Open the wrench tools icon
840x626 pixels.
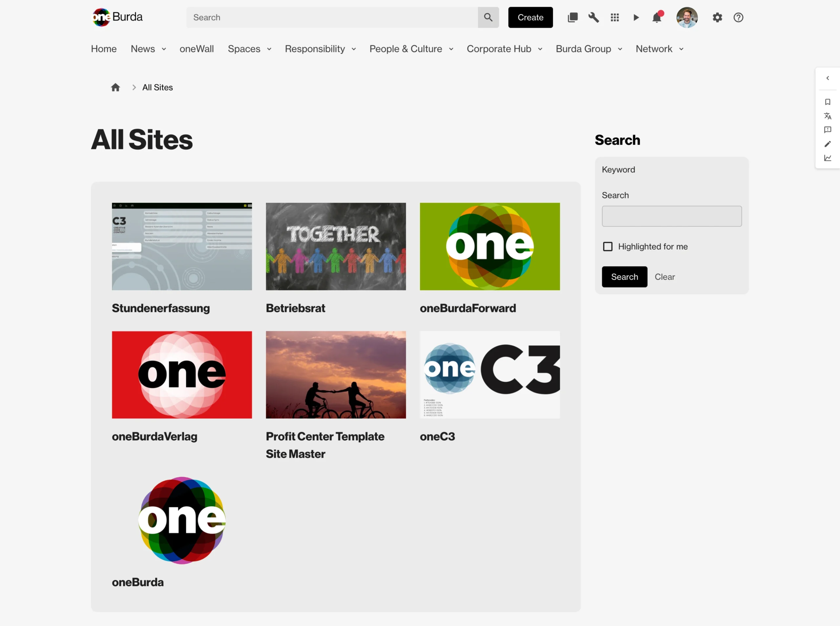coord(594,17)
